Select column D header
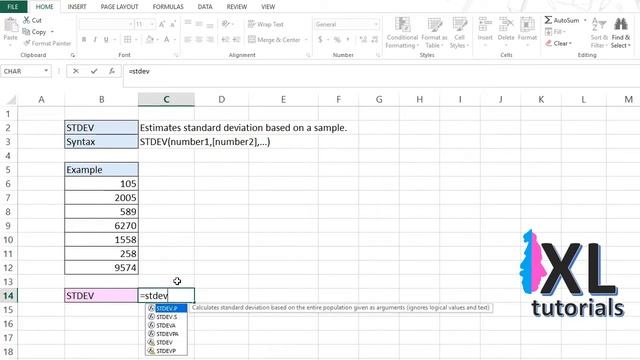The height and width of the screenshot is (360, 640). tap(222, 99)
